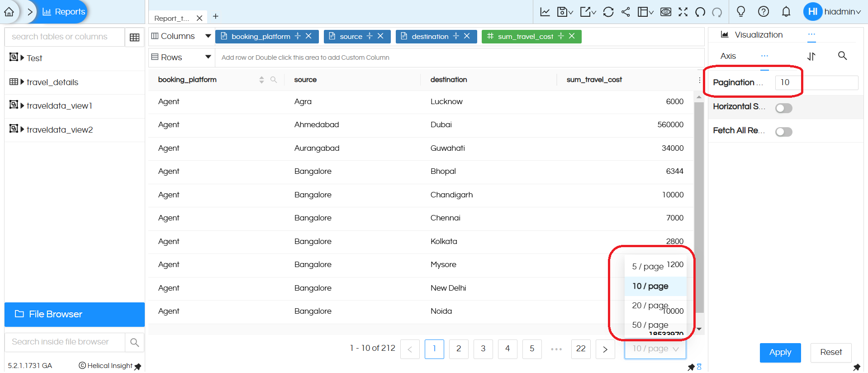Focus the search tables or columns field
The image size is (868, 373).
tap(65, 37)
